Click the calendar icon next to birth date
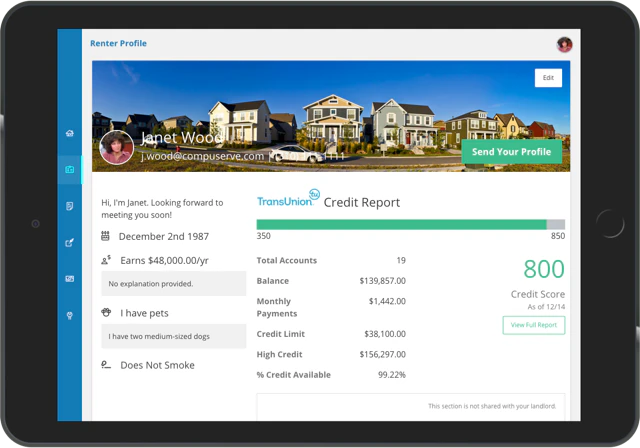The image size is (640, 448). point(106,236)
